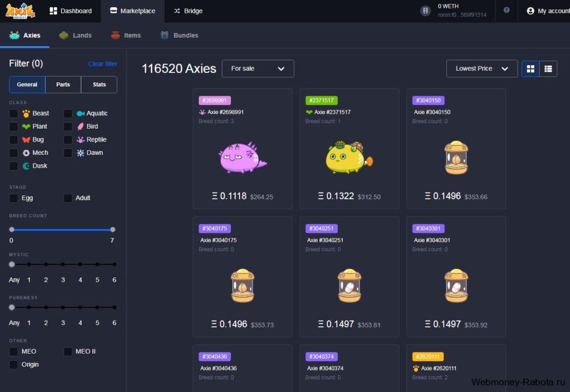Click the #3040374 ID badge
The image size is (570, 392).
[322, 357]
